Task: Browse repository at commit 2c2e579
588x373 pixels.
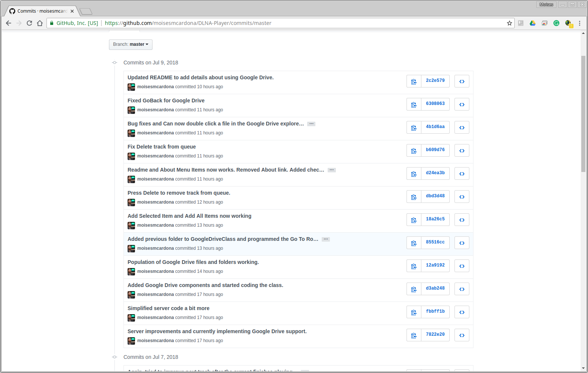Action: coord(462,81)
